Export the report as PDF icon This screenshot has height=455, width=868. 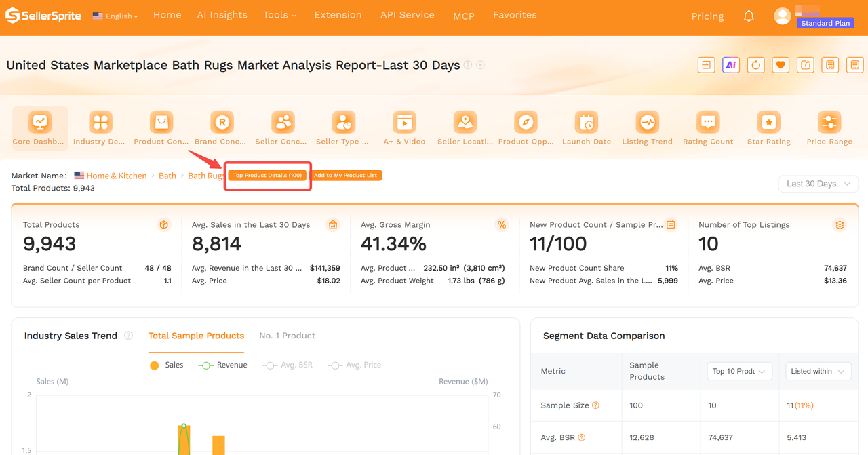point(830,65)
